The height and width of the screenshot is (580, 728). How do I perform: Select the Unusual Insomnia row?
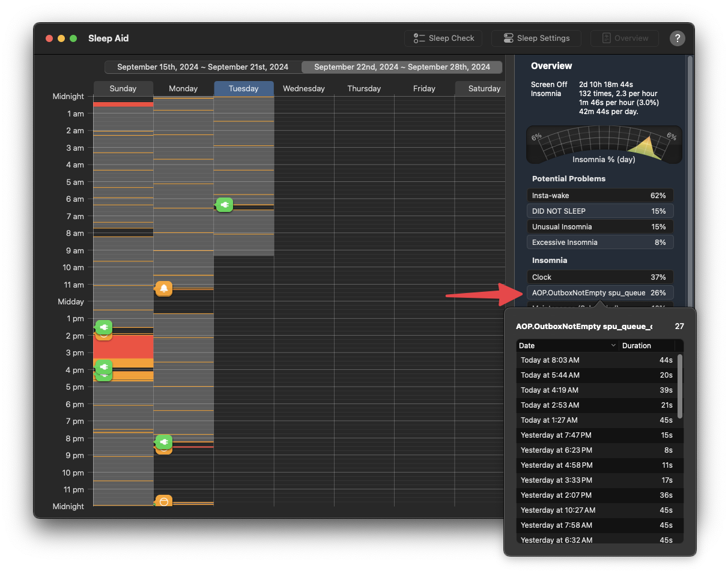[x=600, y=227]
